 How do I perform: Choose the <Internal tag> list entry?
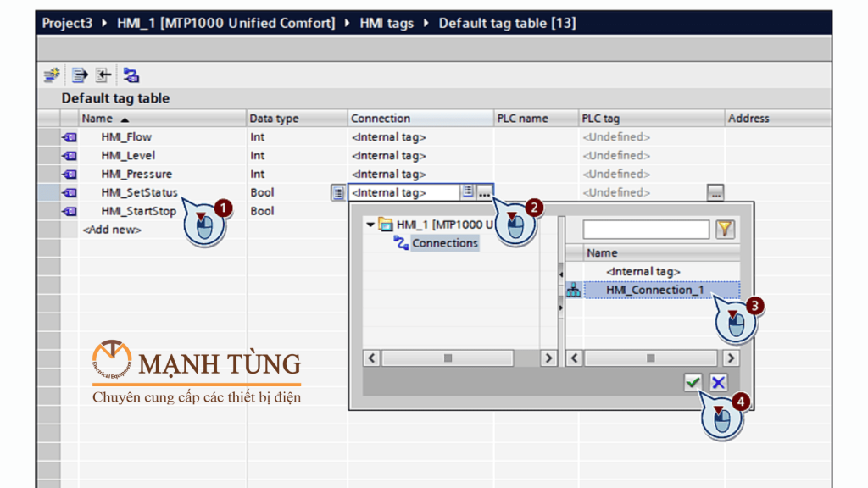pos(643,271)
